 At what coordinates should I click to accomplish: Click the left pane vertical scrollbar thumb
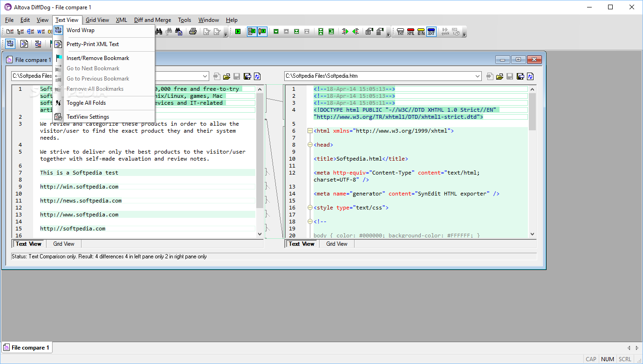(260, 150)
